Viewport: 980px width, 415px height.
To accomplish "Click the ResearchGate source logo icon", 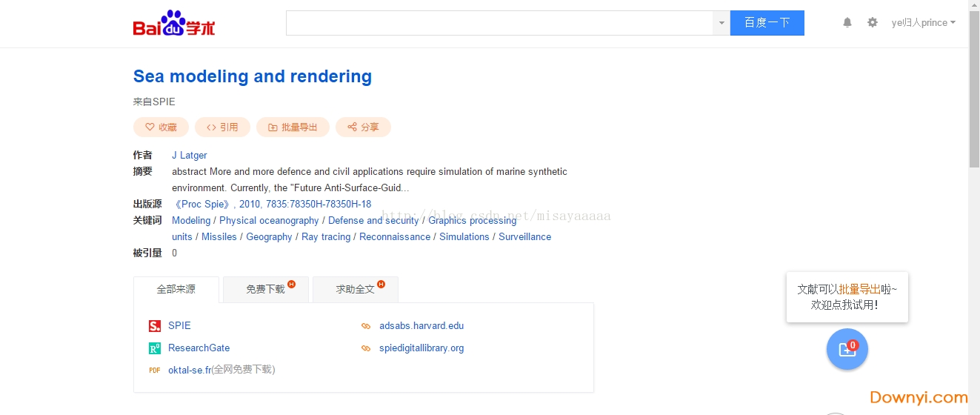I will (154, 348).
